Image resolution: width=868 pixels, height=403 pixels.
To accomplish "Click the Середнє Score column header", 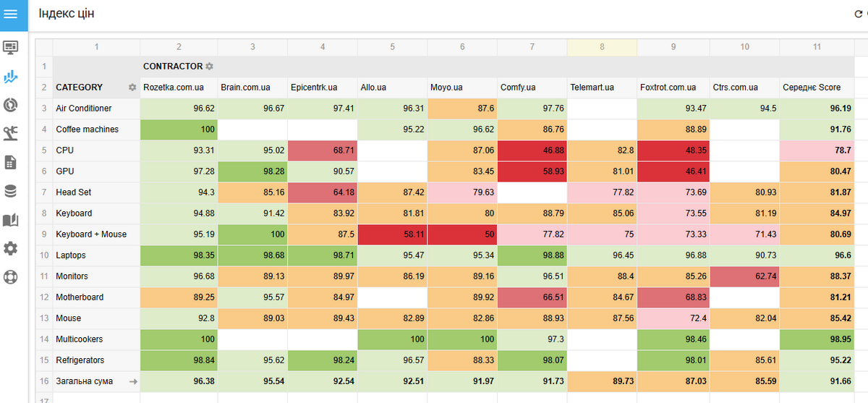I will click(x=812, y=88).
